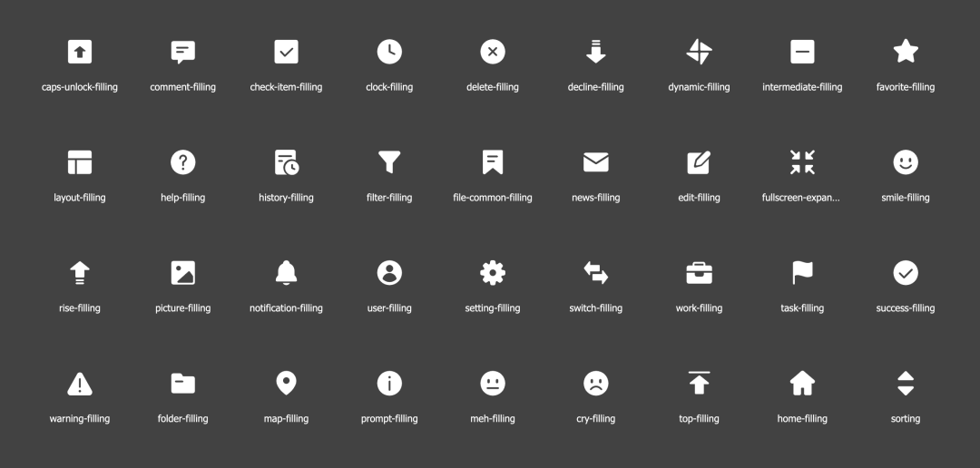Click the "smile-filling" label text
The height and width of the screenshot is (468, 980).
coord(906,198)
